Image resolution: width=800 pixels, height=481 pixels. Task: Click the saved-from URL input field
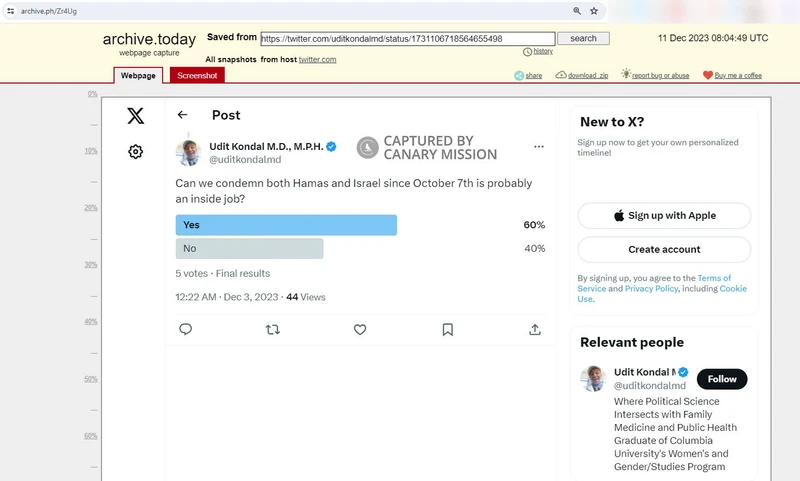[x=406, y=38]
